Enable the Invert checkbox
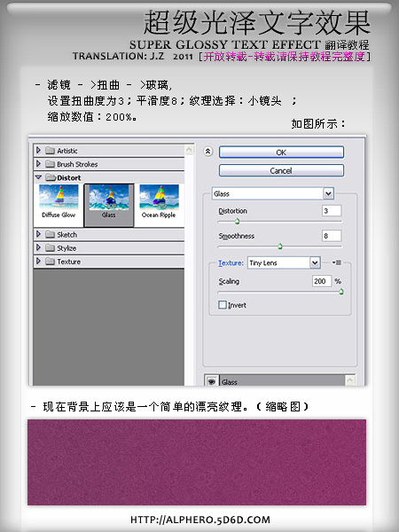Viewport: 399px width, 532px height. click(x=223, y=305)
